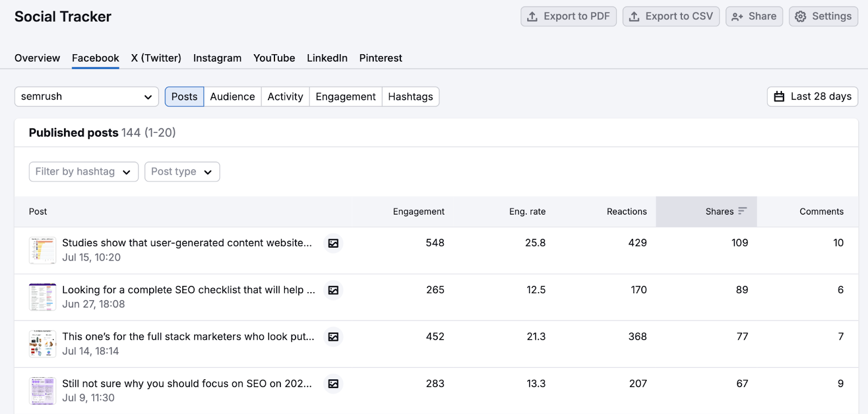Click the Shares column sort icon

[x=742, y=211]
